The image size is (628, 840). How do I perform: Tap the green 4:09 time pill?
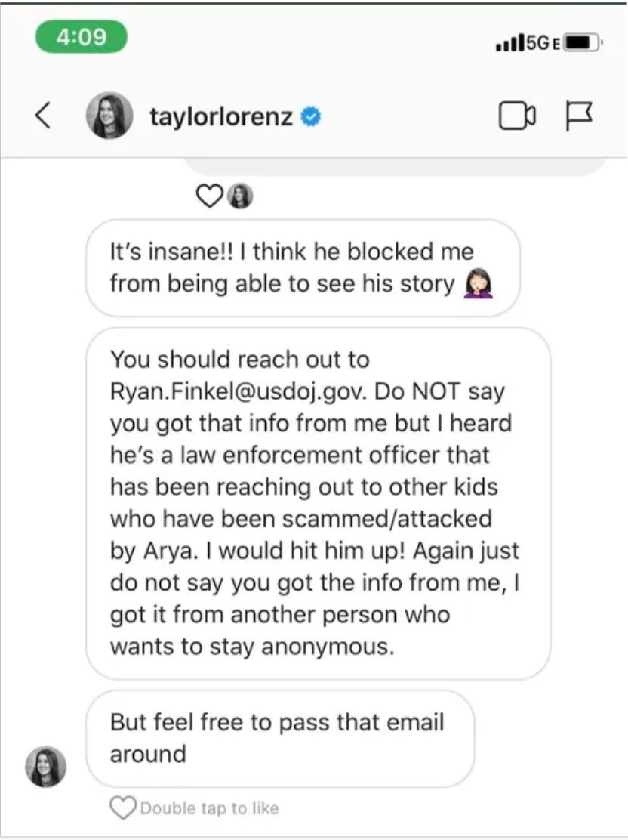point(81,36)
